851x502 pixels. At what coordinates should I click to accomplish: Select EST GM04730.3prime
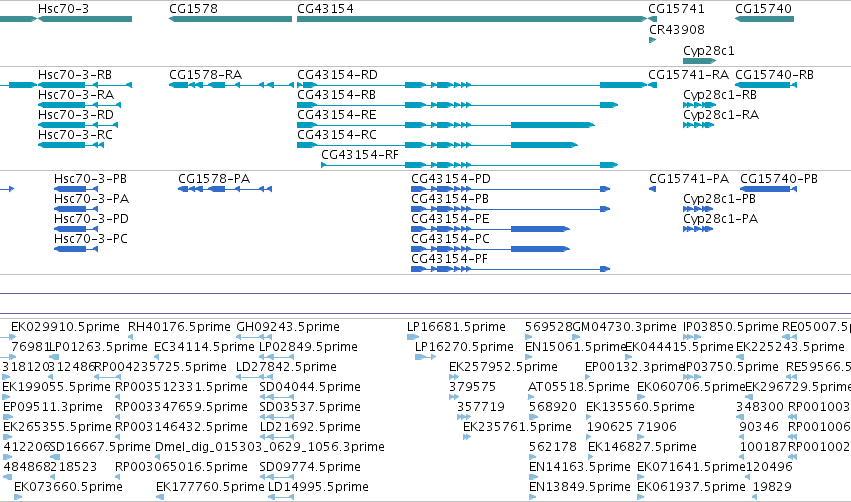(625, 327)
